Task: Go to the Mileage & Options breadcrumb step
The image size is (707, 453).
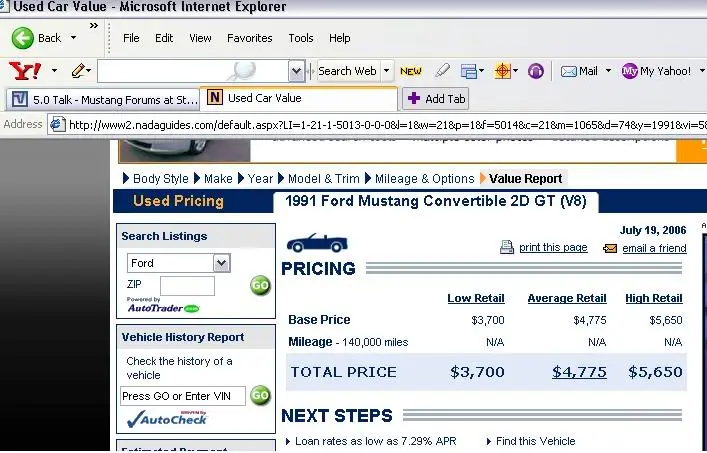Action: pyautogui.click(x=424, y=179)
